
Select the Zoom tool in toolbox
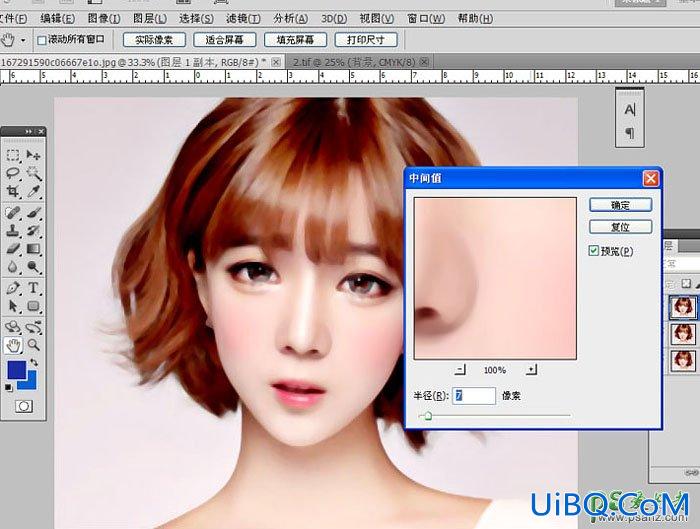point(33,345)
